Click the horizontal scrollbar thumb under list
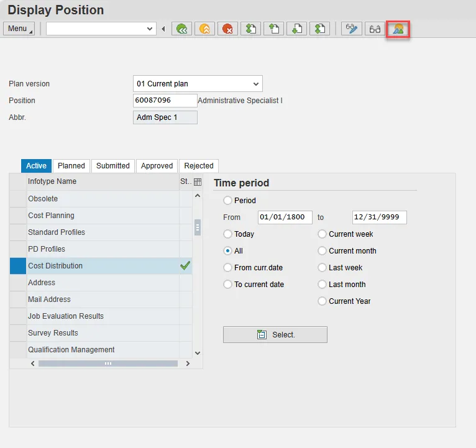Viewport: 476px width, 448px height. coord(108,363)
